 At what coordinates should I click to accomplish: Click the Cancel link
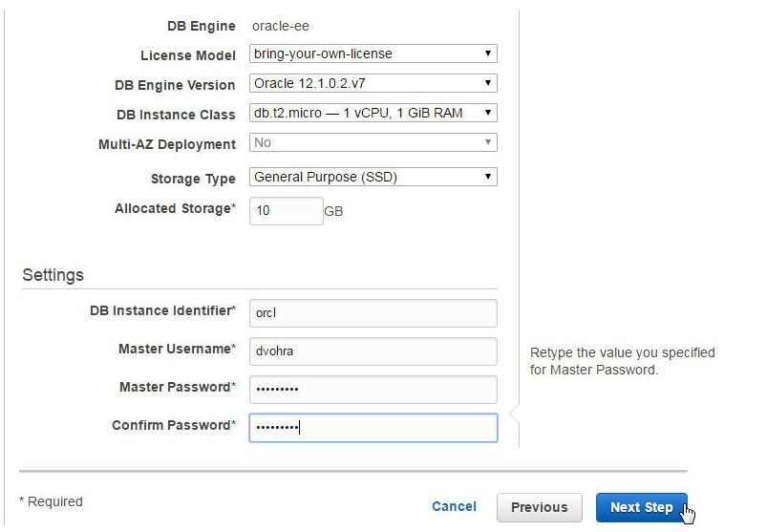(x=454, y=506)
